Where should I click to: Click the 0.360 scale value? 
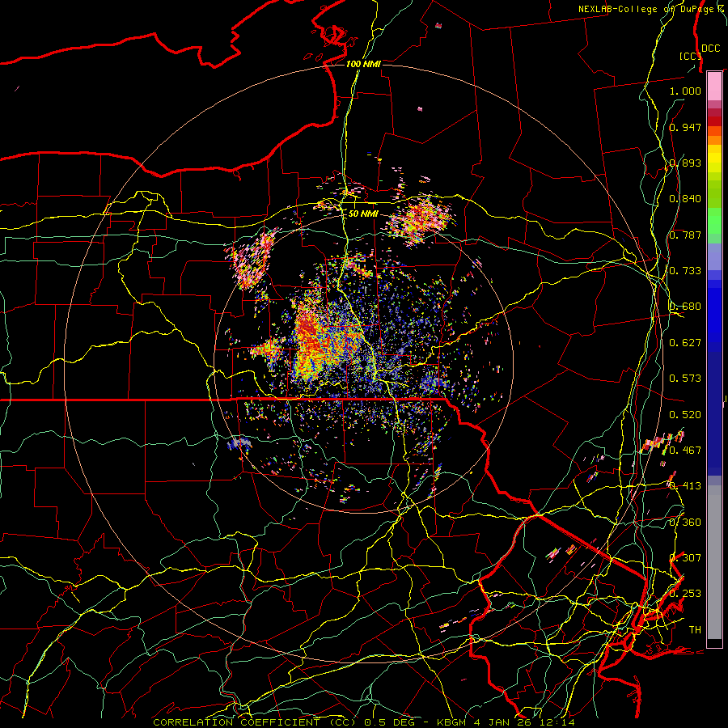(x=685, y=523)
